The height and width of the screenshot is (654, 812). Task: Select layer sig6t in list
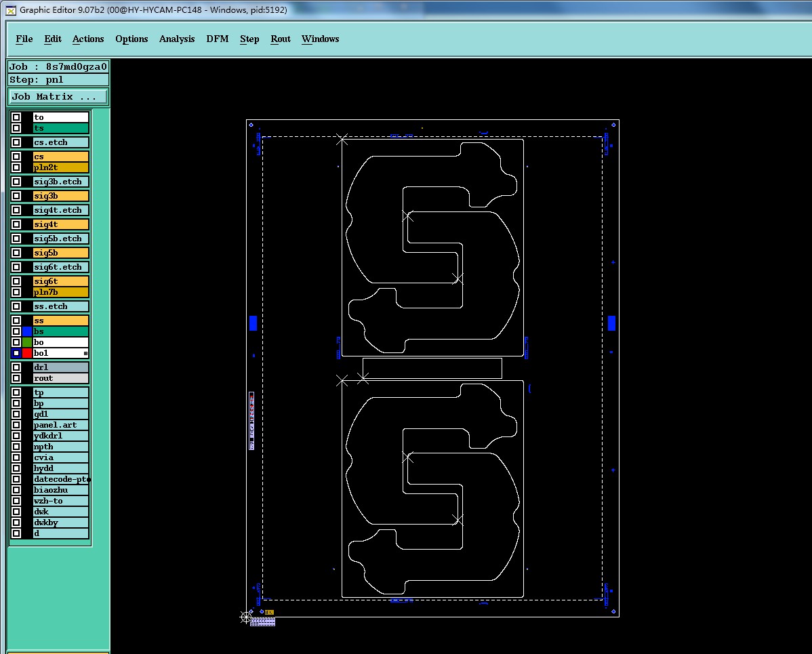(60, 282)
